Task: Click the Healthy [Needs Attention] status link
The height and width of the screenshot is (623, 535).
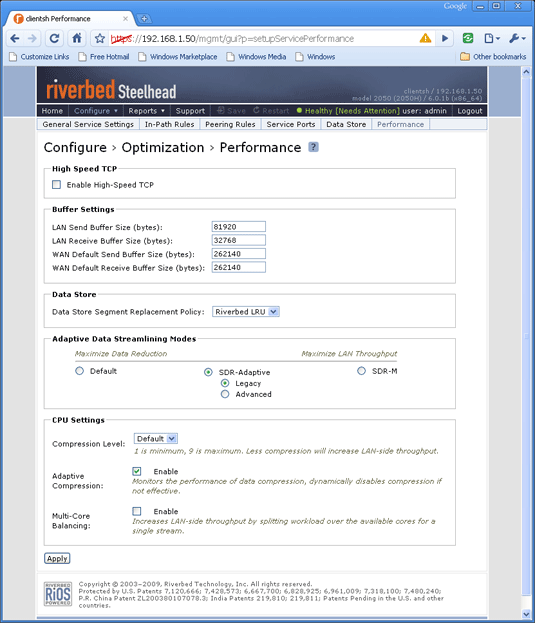Action: pyautogui.click(x=348, y=111)
